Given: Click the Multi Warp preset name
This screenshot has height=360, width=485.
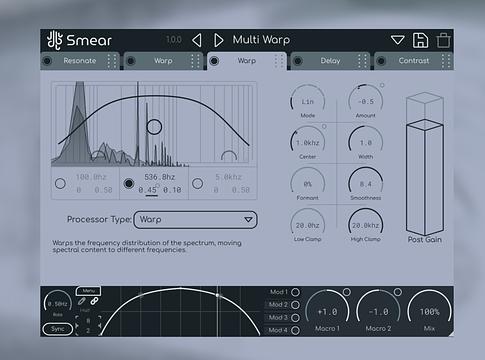Looking at the screenshot, I should [261, 40].
